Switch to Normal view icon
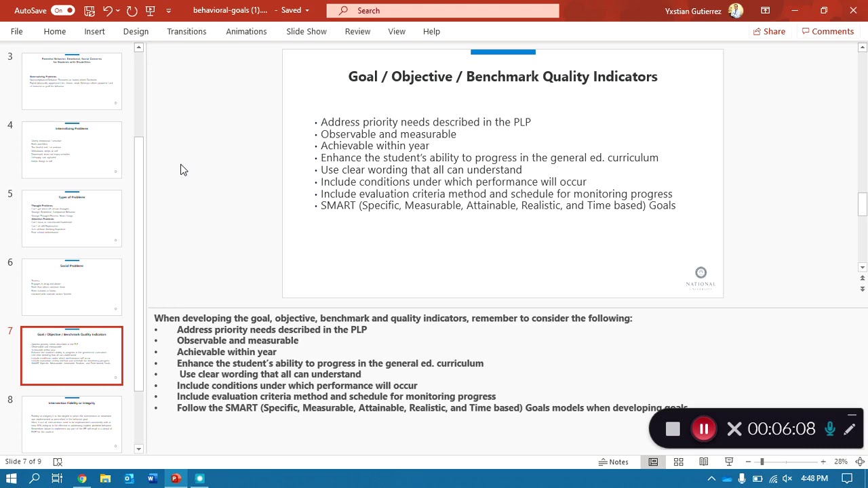This screenshot has width=868, height=488. [653, 462]
